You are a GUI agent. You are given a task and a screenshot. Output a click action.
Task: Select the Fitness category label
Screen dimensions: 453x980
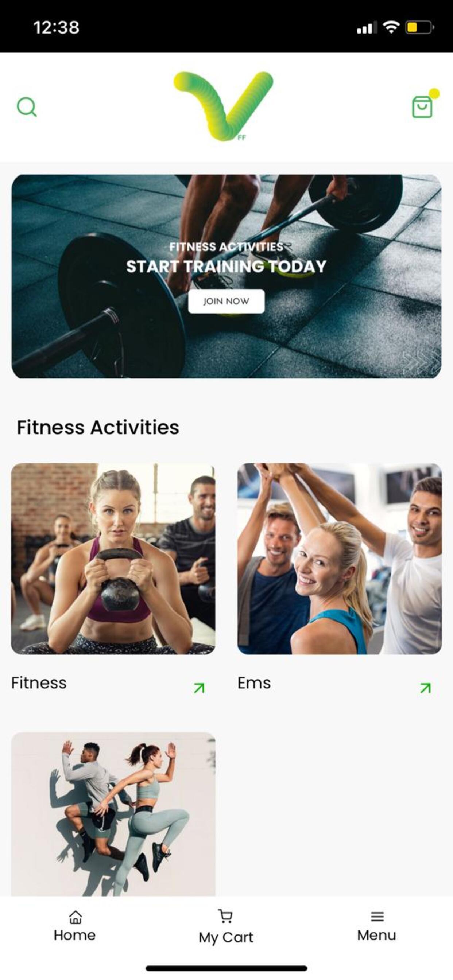39,683
